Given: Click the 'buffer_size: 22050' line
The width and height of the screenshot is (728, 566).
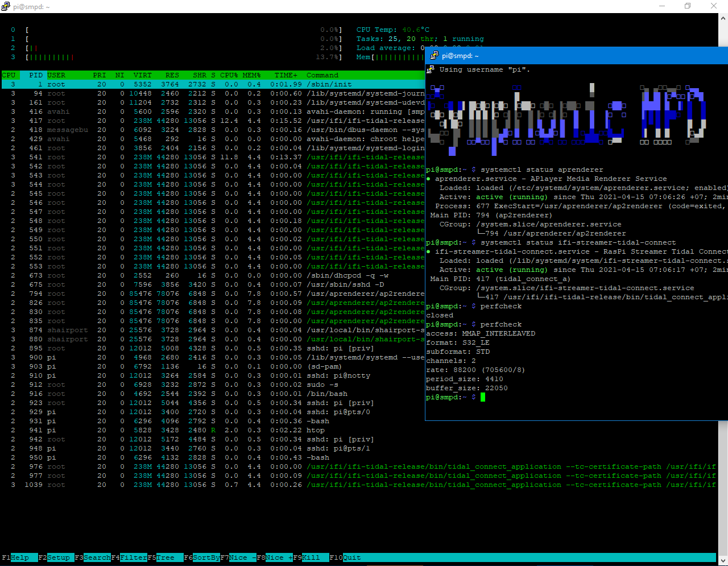Looking at the screenshot, I should [x=467, y=388].
